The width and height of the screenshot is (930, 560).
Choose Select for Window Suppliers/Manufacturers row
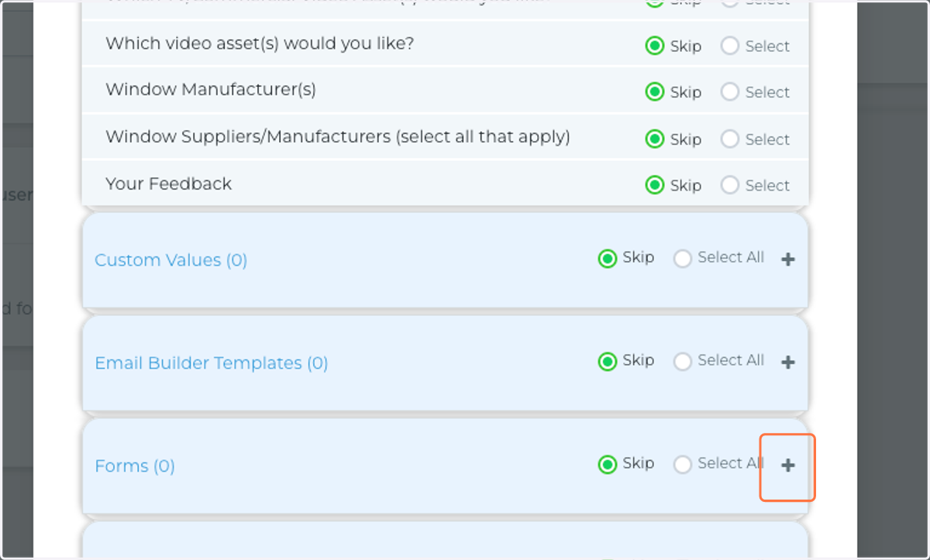pos(730,139)
